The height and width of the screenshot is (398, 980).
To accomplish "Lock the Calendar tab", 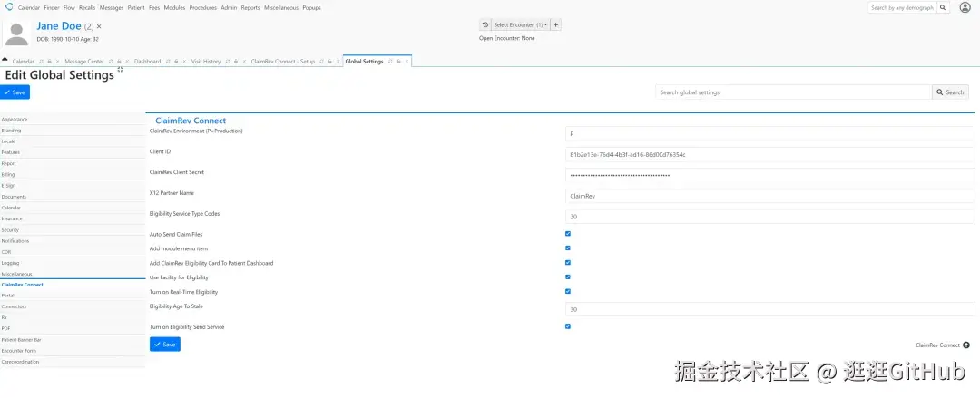I will (49, 62).
